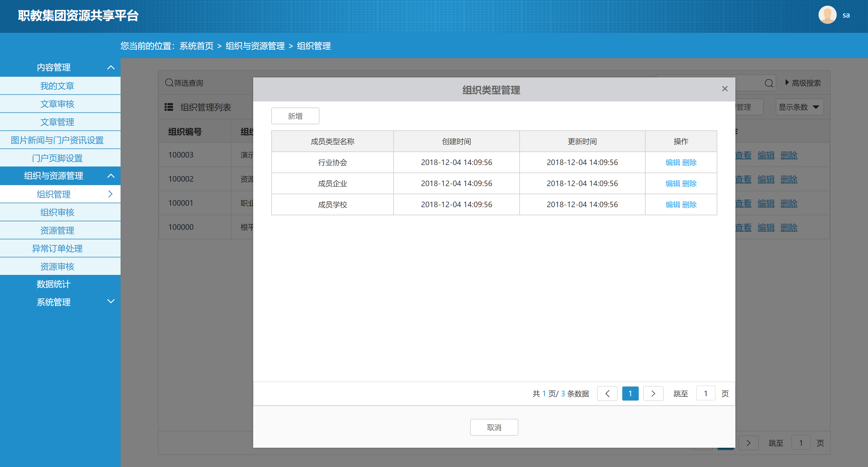Go to next page in dialog pagination
868x467 pixels.
tap(653, 394)
